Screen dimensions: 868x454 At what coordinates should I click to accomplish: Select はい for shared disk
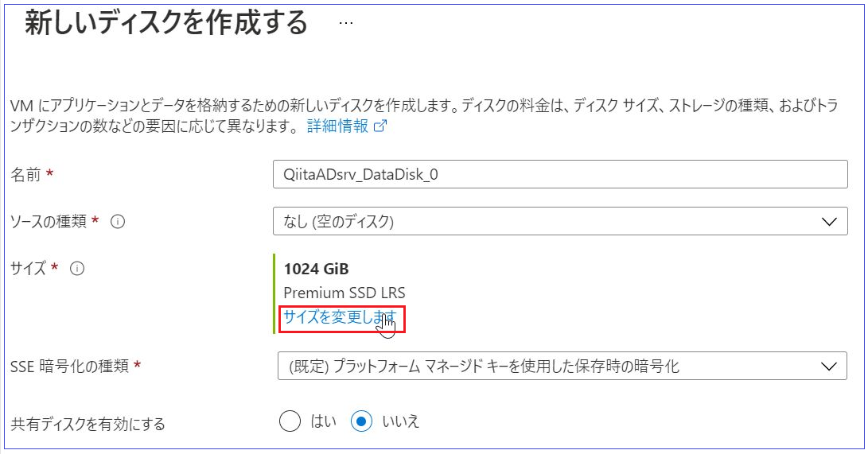click(x=290, y=421)
